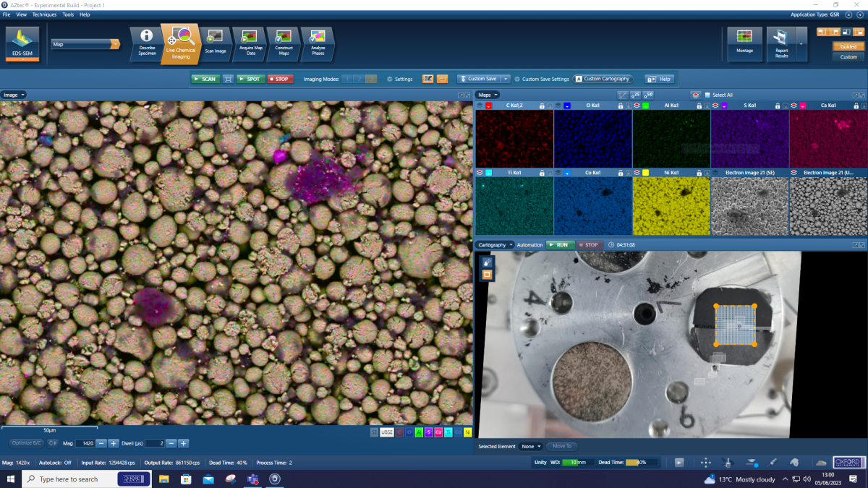Click the Ca color swatch on the image overlay
868x488 pixels.
coord(439,432)
